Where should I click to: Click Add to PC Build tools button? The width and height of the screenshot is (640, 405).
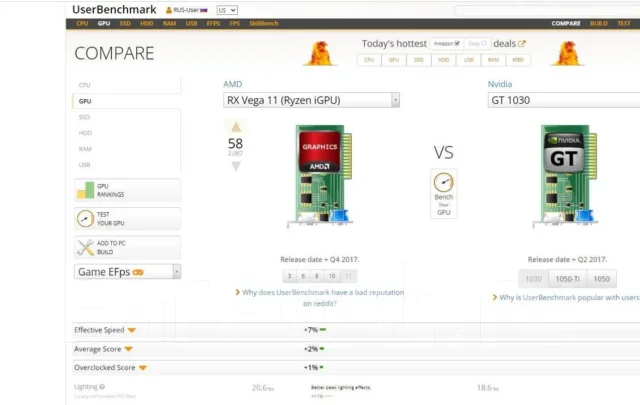[x=127, y=247]
